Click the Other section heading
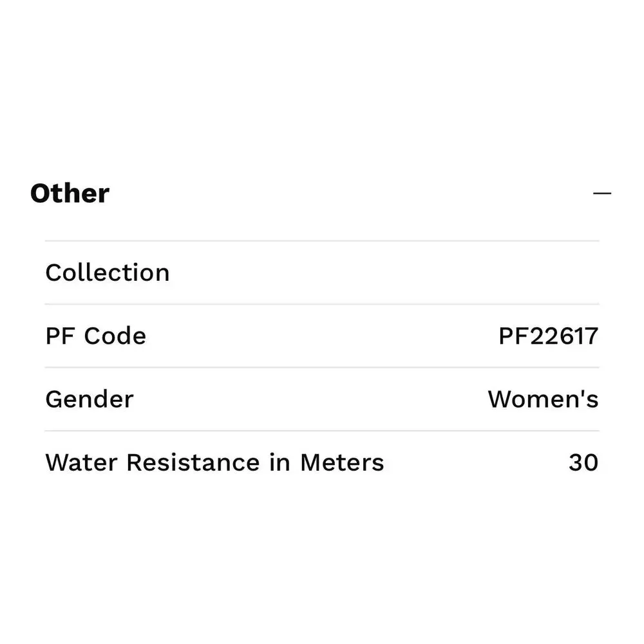The height and width of the screenshot is (644, 644). click(70, 193)
